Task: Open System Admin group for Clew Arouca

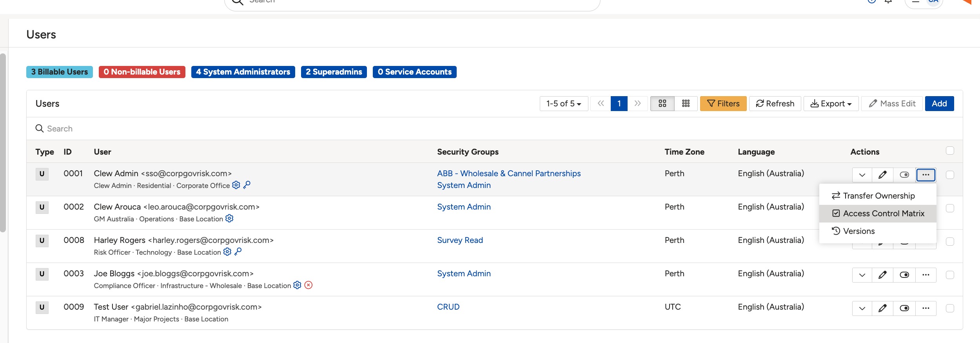Action: click(x=464, y=207)
